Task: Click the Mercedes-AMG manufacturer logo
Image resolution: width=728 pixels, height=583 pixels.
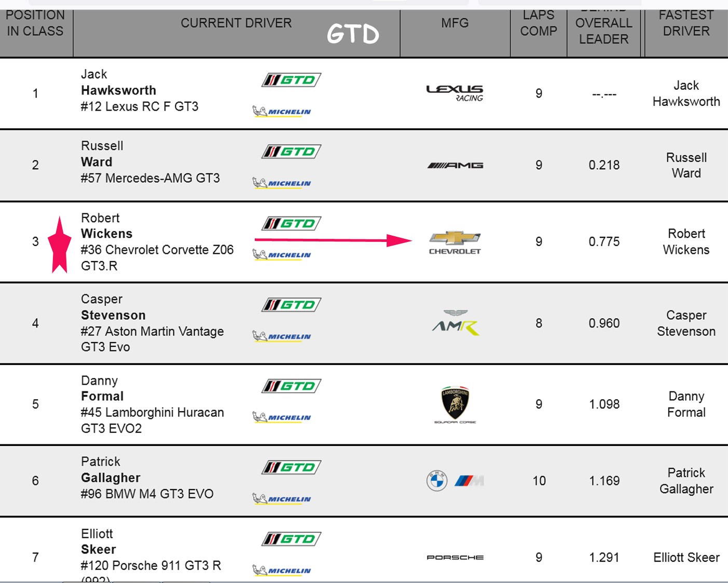Action: (455, 165)
